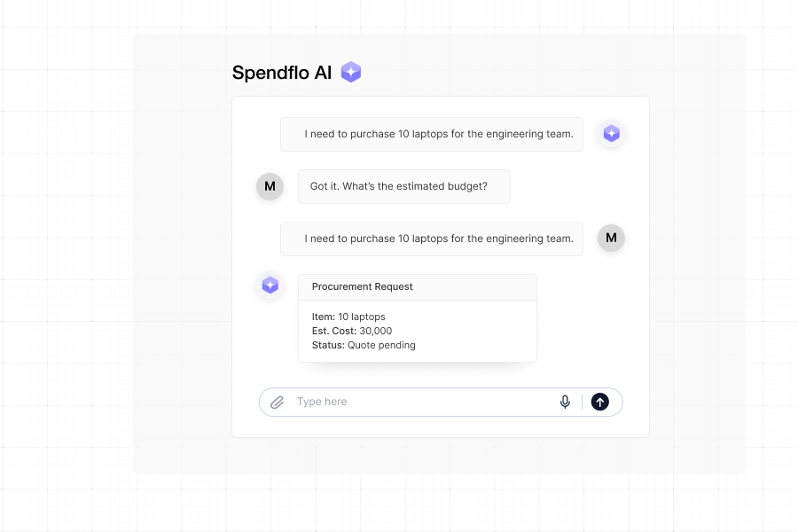Click the paperclip attach file icon
This screenshot has width=798, height=532.
pyautogui.click(x=278, y=403)
